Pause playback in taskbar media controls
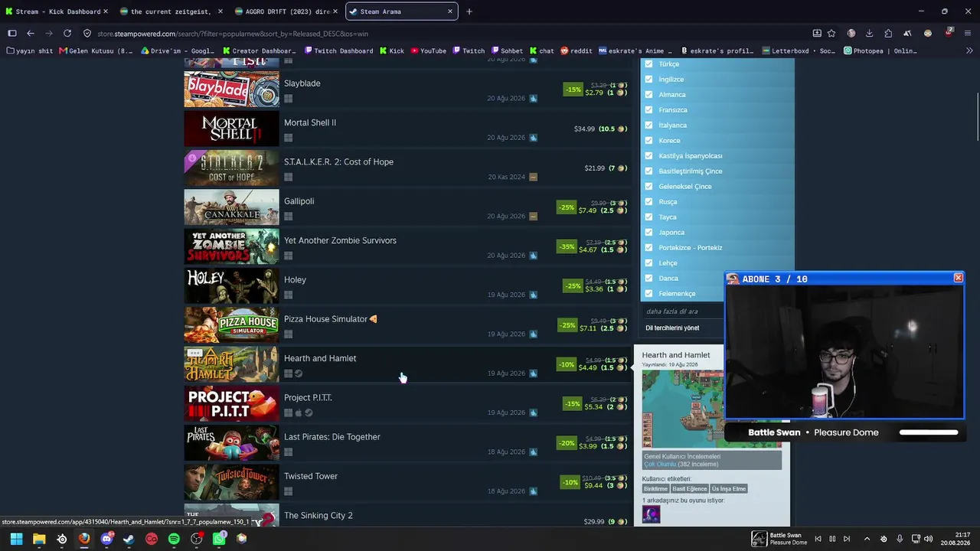This screenshot has height=551, width=980. coord(832,539)
